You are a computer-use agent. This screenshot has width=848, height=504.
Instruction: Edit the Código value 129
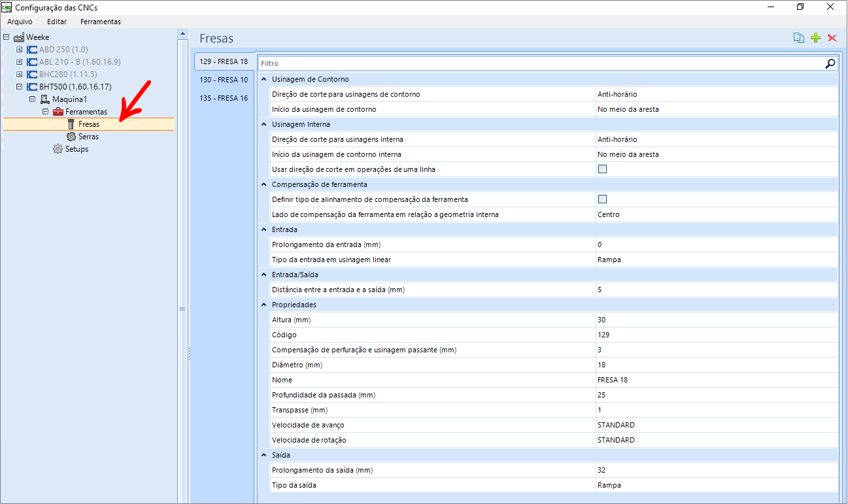point(717,335)
